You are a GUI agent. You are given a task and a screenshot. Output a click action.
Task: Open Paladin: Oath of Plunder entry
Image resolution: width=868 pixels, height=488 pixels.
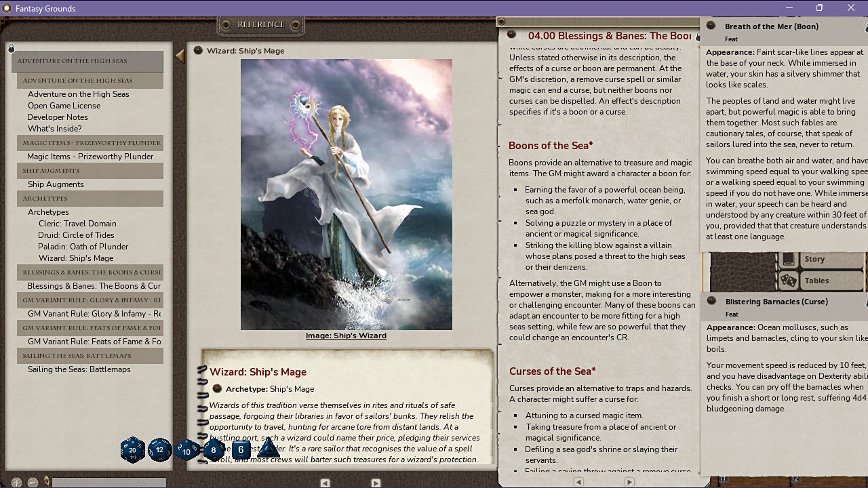pyautogui.click(x=83, y=247)
